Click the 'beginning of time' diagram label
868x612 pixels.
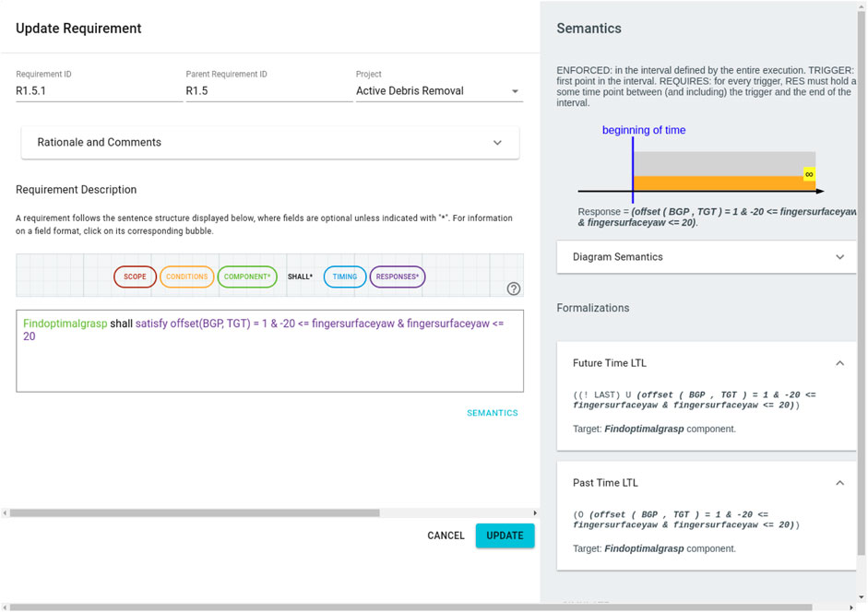[644, 130]
